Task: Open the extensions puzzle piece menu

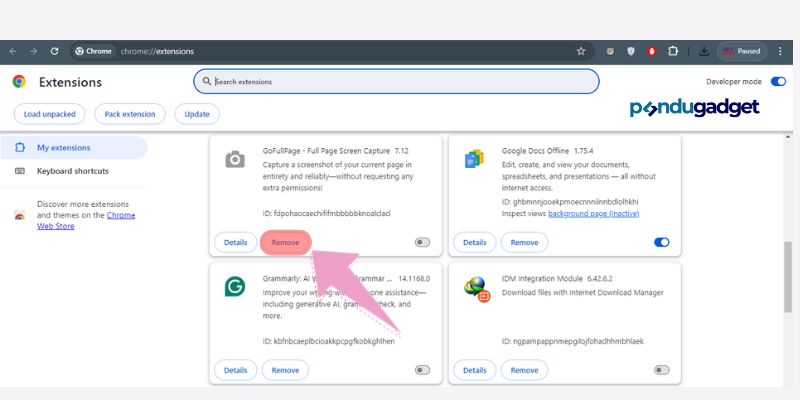Action: (673, 51)
